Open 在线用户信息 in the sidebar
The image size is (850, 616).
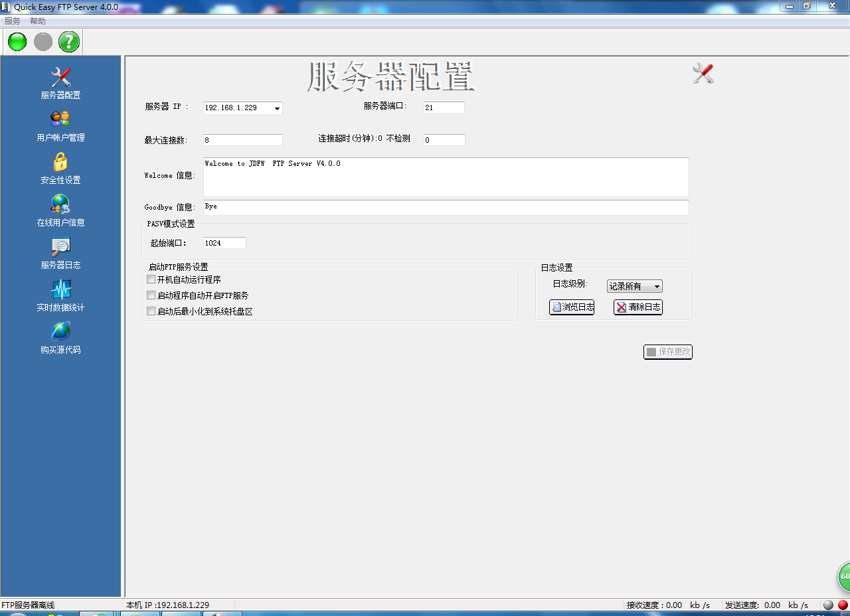point(60,211)
